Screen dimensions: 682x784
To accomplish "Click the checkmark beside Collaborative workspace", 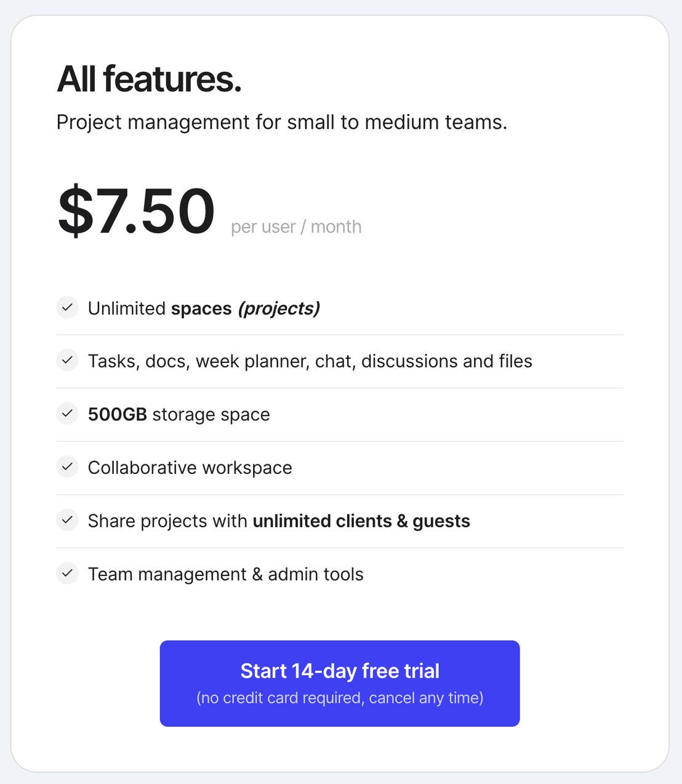I will pyautogui.click(x=67, y=468).
